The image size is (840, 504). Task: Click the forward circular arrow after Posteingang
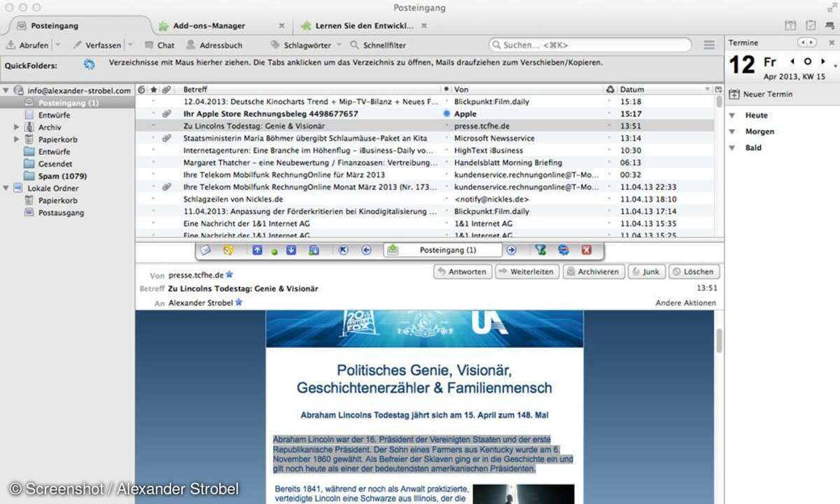pos(511,250)
